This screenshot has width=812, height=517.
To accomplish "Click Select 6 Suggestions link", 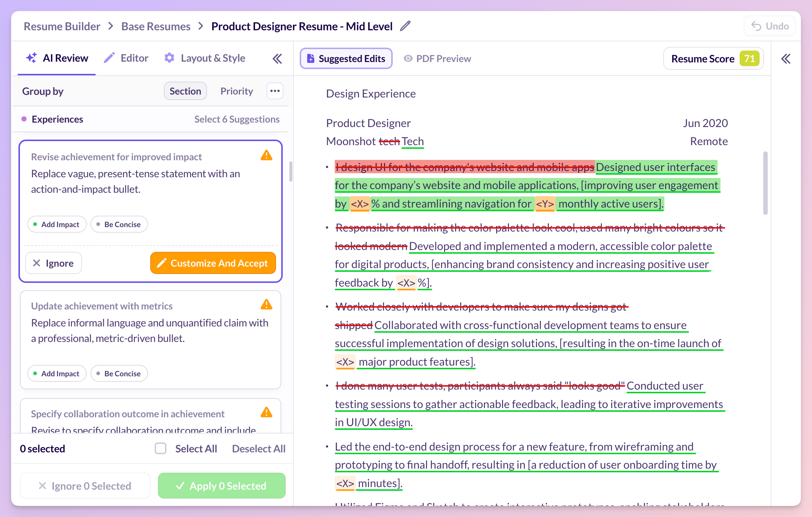I will tap(237, 119).
